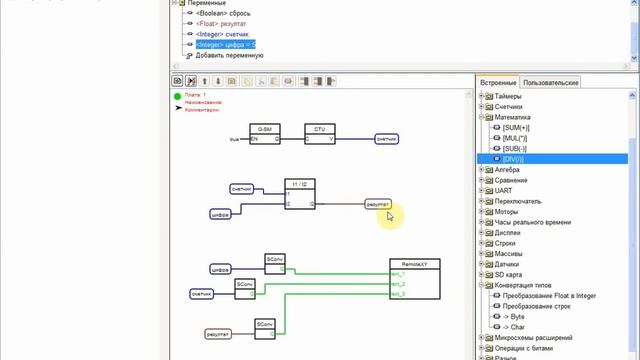Switch to the Пользовательские tab
Screen dimensions: 640x360
[551, 82]
